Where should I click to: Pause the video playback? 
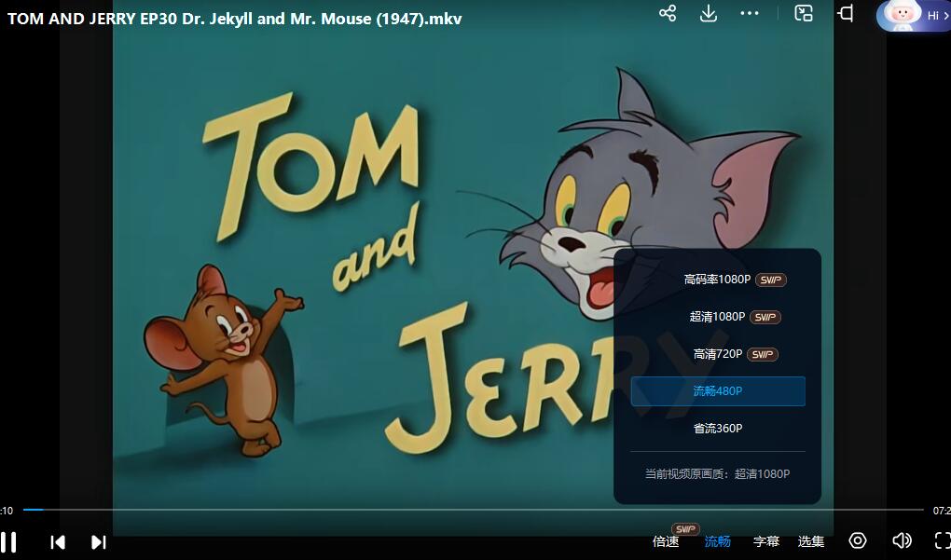7,541
